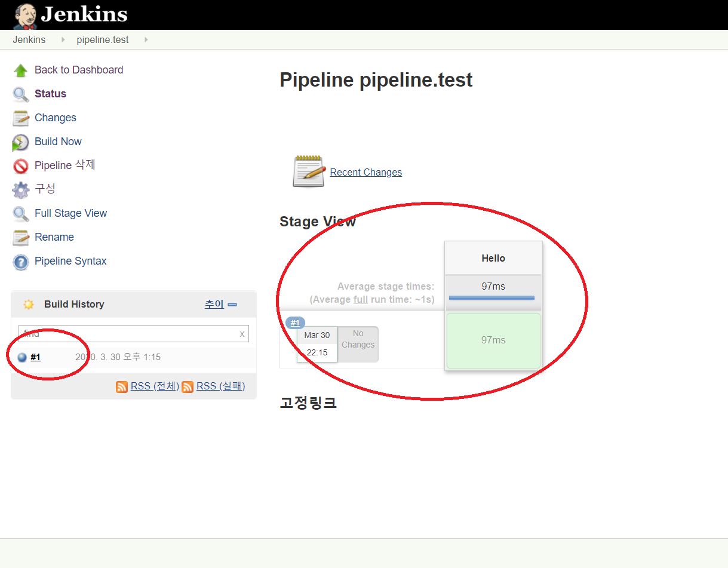Click the Hello stage header
Viewport: 728px width, 568px height.
(493, 258)
